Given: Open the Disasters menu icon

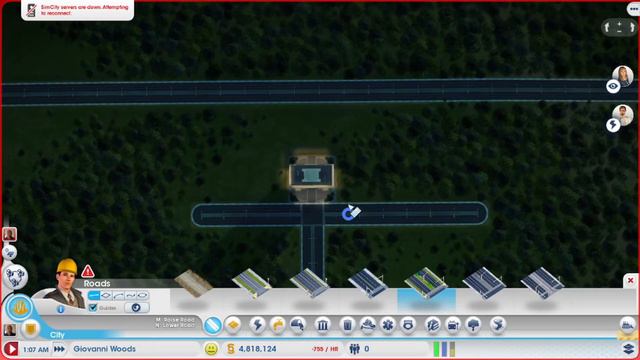Looking at the screenshot, I should (498, 325).
